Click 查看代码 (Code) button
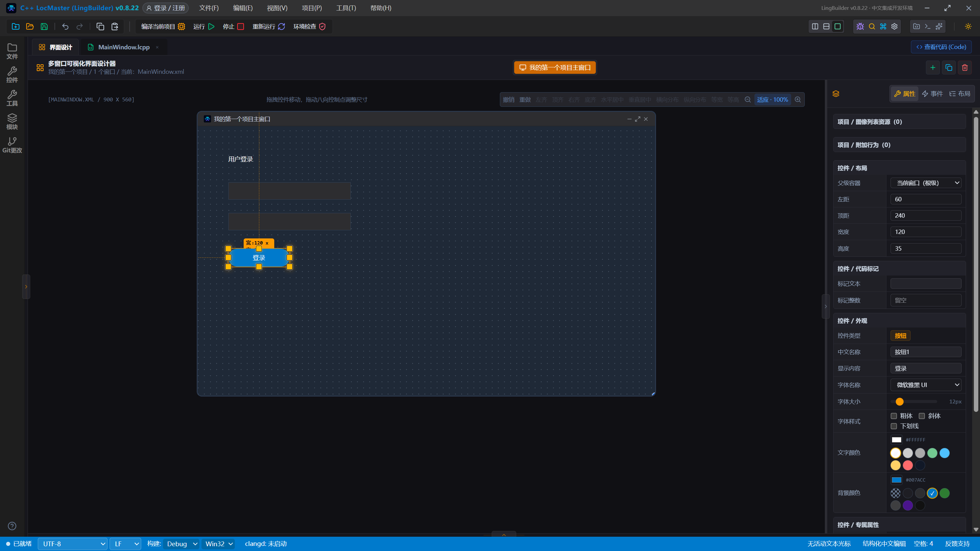980x551 pixels. pyautogui.click(x=941, y=47)
